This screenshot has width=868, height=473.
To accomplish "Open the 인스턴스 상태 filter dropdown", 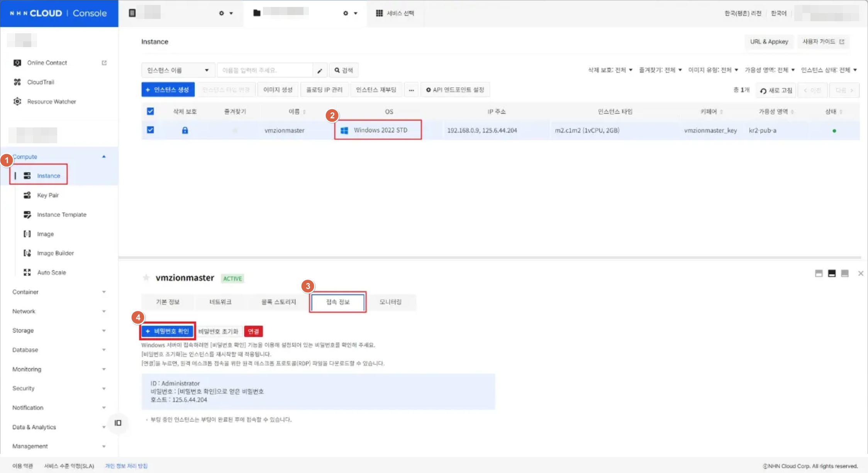I will (829, 70).
